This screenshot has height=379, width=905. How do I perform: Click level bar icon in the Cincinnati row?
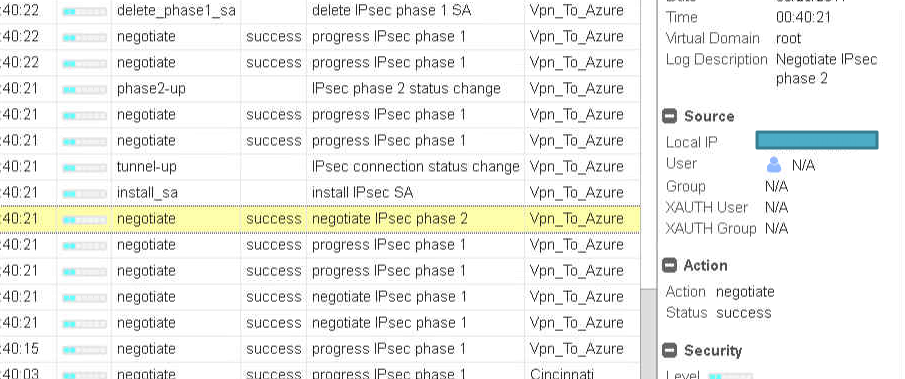84,375
